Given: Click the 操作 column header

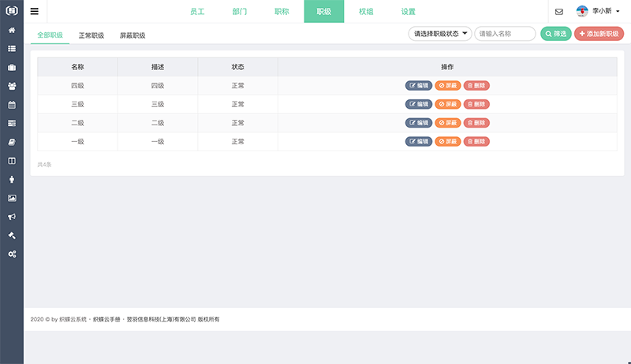Looking at the screenshot, I should click(x=447, y=67).
